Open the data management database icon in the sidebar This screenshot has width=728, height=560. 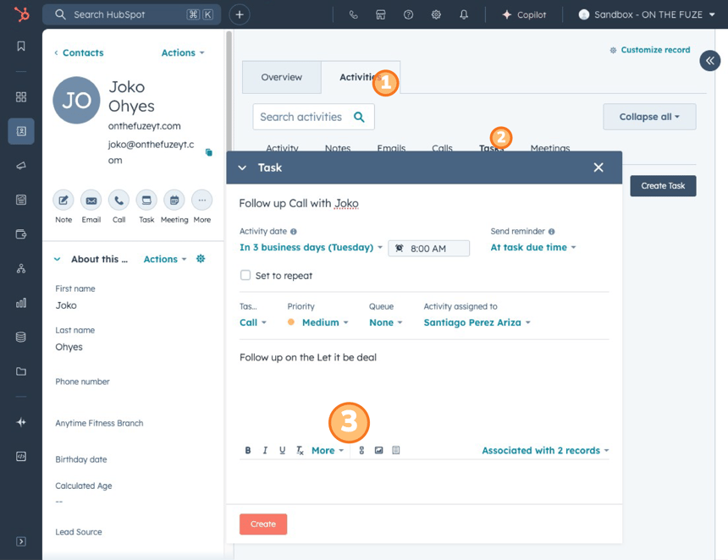21,338
